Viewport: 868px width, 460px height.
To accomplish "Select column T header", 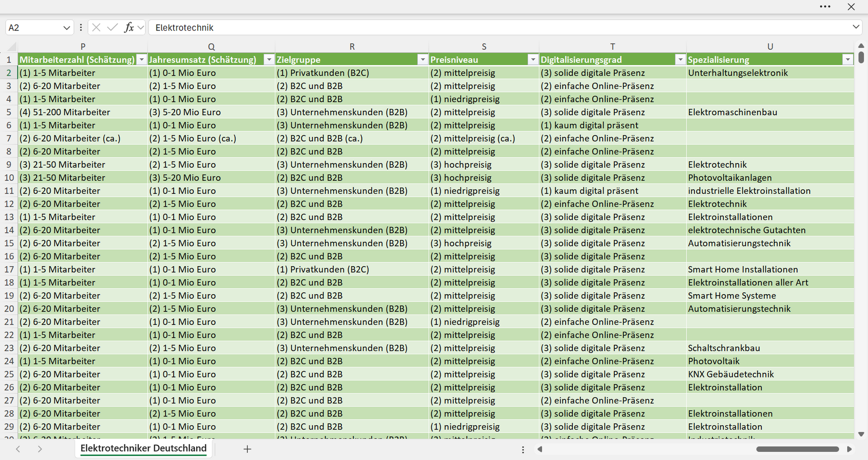I will (612, 47).
